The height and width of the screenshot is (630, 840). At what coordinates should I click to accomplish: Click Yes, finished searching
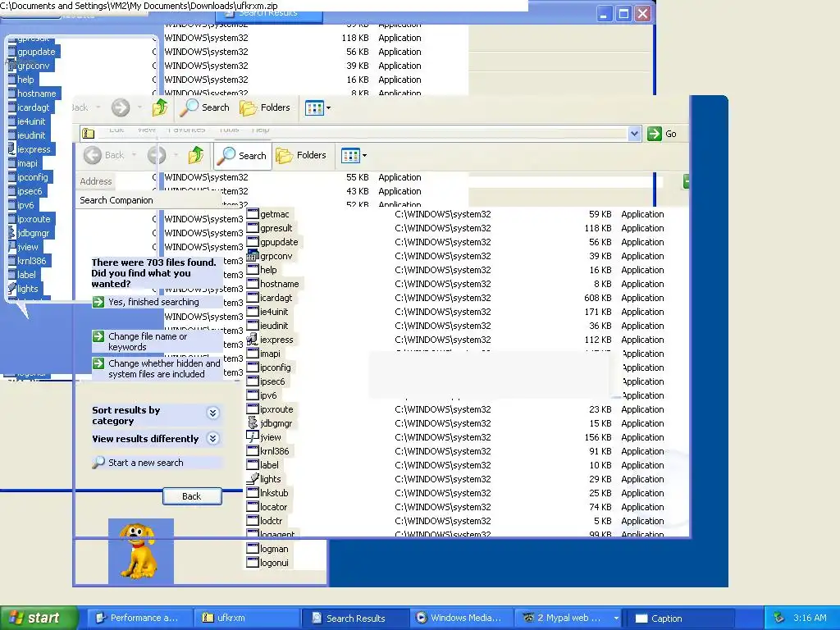153,302
